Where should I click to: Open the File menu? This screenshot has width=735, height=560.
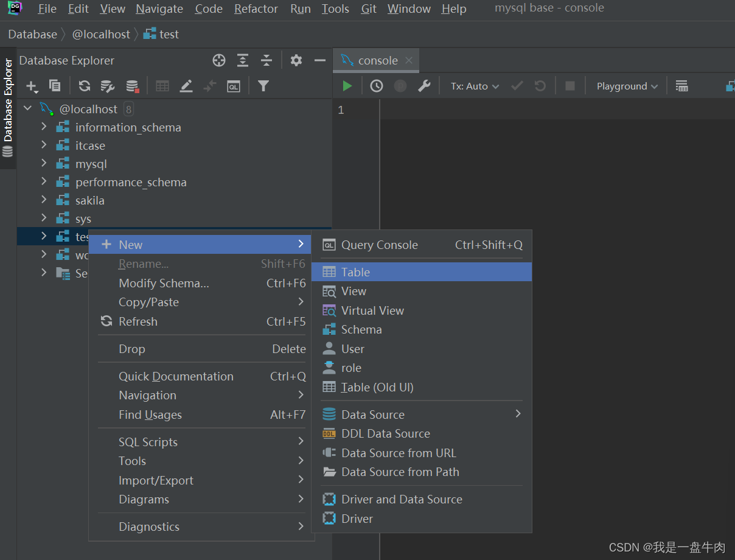pos(47,9)
